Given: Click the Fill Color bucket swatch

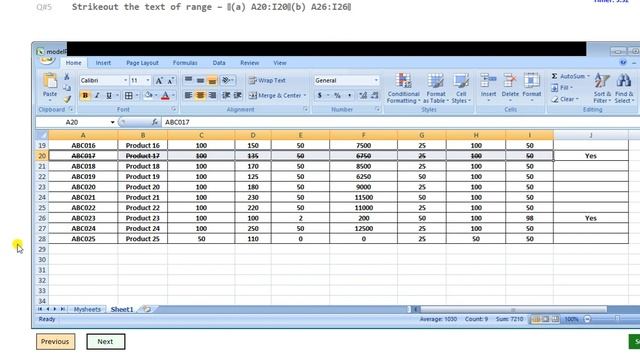Looking at the screenshot, I should (148, 96).
